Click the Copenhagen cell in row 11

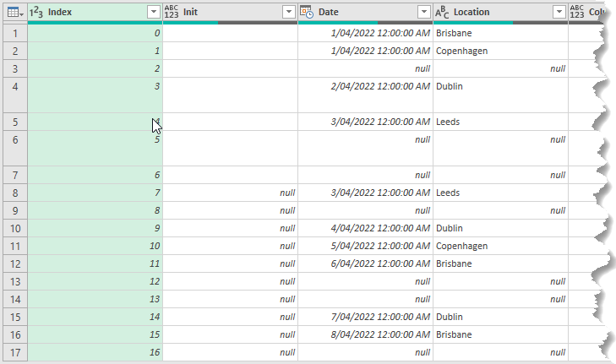tap(500, 246)
